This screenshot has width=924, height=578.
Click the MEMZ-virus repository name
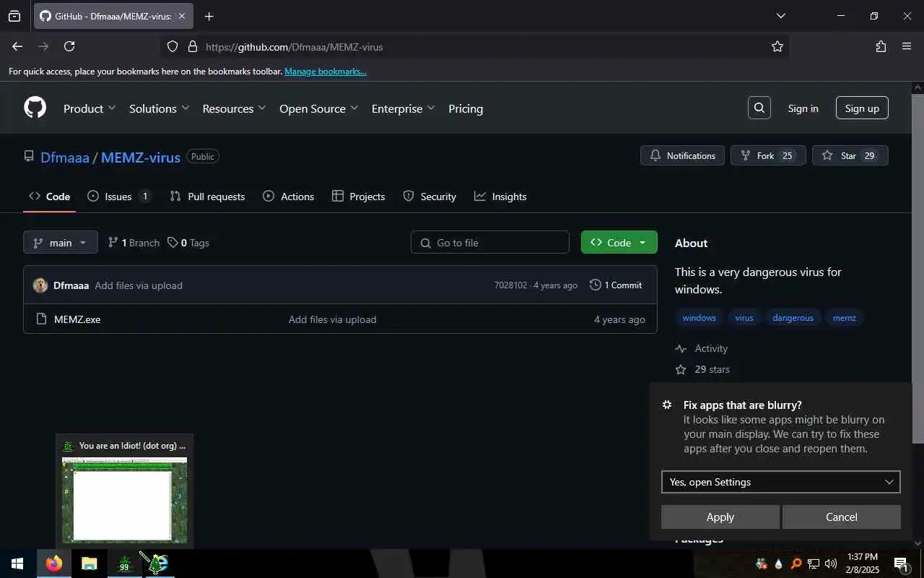click(141, 157)
